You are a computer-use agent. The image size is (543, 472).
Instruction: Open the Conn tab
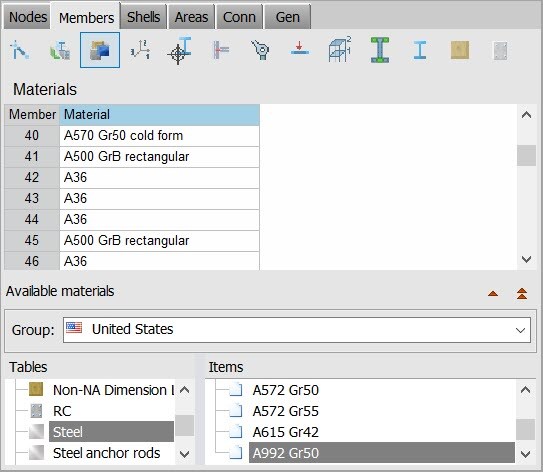tap(239, 17)
